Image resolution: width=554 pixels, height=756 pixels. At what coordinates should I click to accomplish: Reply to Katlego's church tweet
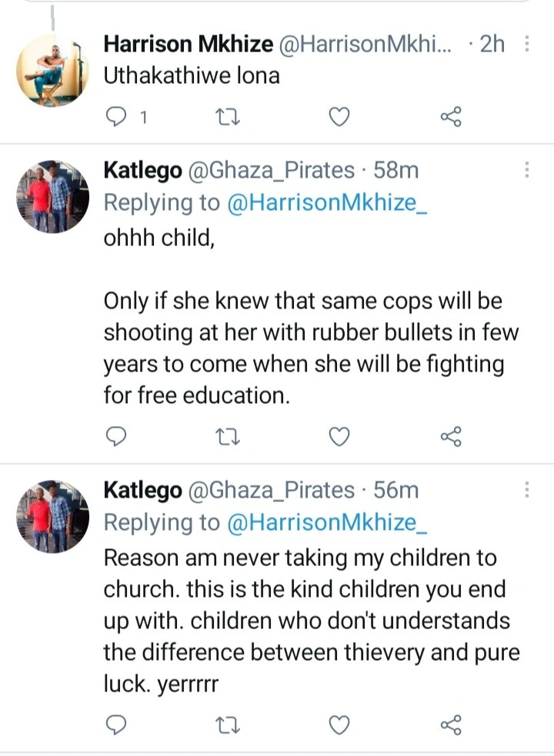[x=116, y=724]
